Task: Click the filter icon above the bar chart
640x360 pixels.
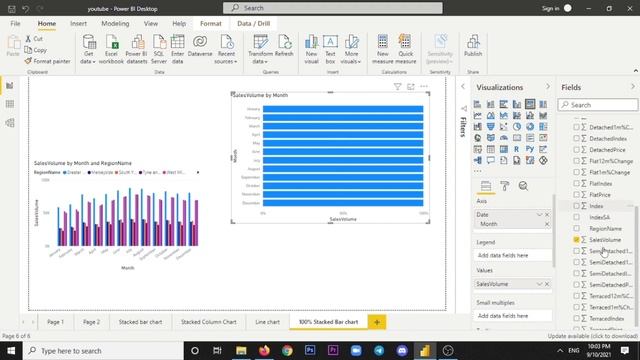Action: (397, 87)
